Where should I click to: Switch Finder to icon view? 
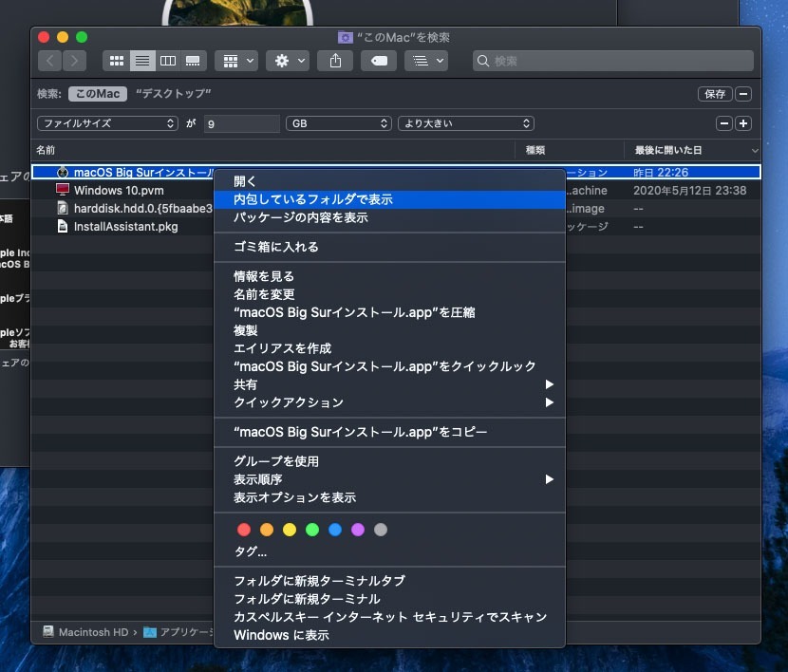(x=117, y=61)
